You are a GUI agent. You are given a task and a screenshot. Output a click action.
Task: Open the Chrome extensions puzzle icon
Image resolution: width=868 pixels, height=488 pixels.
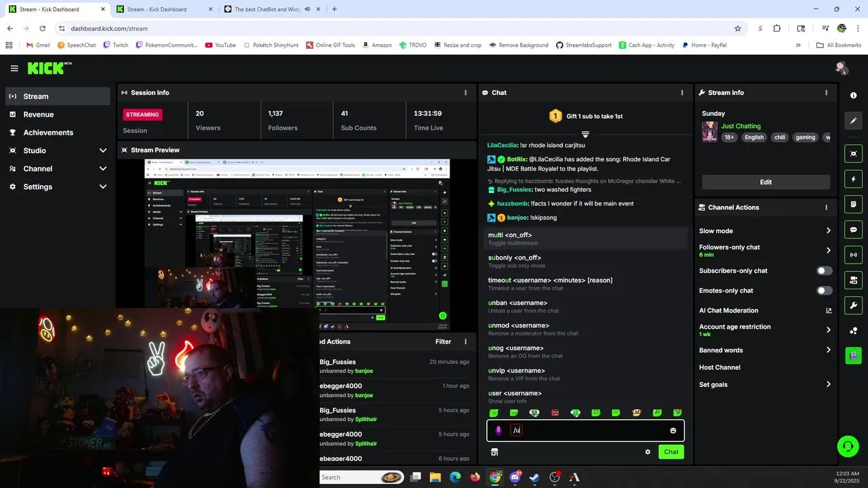(777, 28)
